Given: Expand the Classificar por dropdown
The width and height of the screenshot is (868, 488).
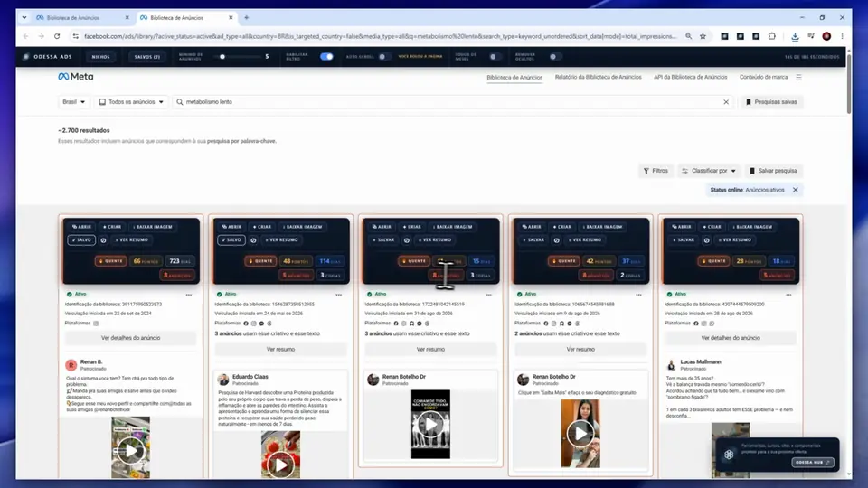Looking at the screenshot, I should [x=709, y=171].
